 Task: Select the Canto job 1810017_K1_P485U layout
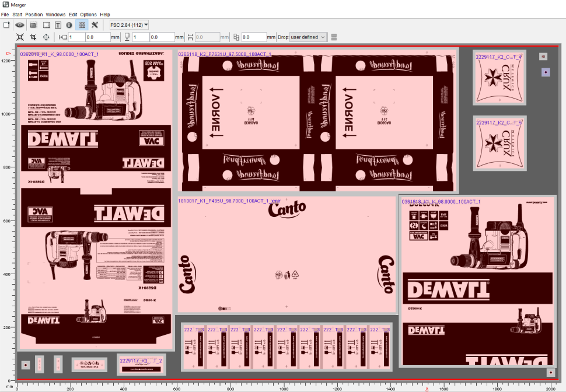click(287, 255)
